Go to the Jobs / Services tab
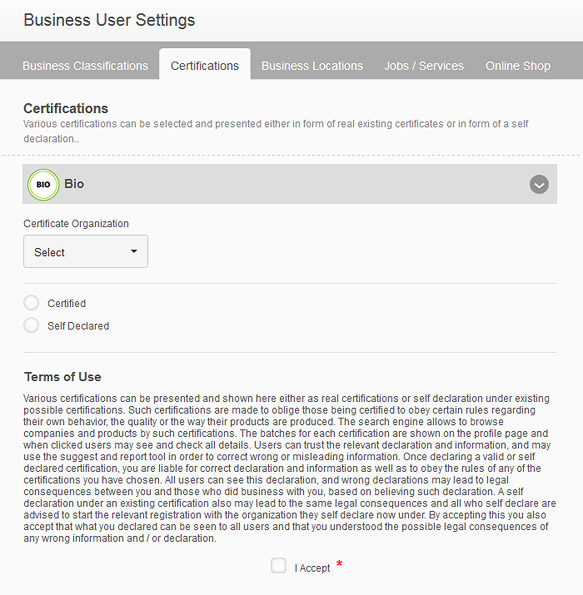This screenshot has width=583, height=595. tap(424, 66)
